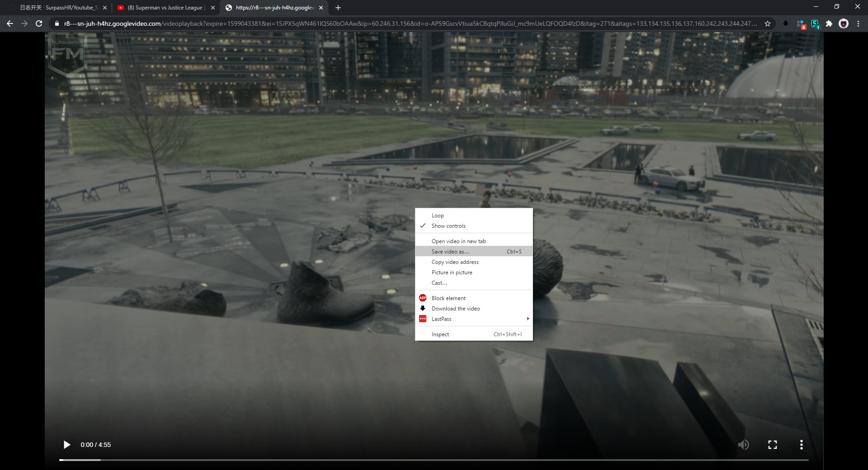Open a new browser tab

tap(338, 8)
